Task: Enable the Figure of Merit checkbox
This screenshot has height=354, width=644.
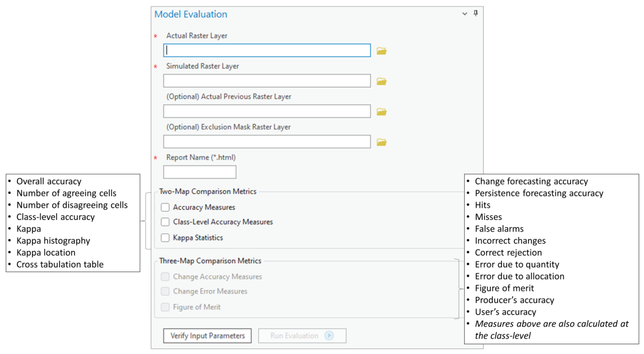Action: pos(165,307)
